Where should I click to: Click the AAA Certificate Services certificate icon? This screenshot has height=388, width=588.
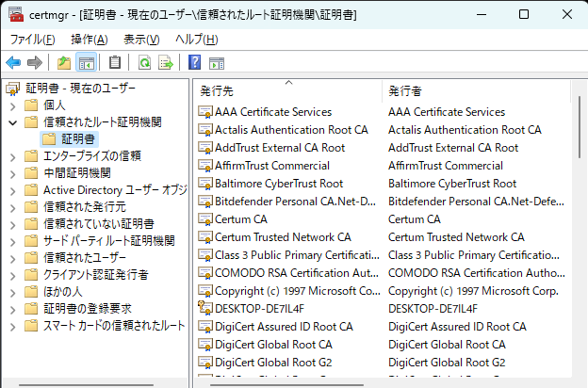point(205,112)
